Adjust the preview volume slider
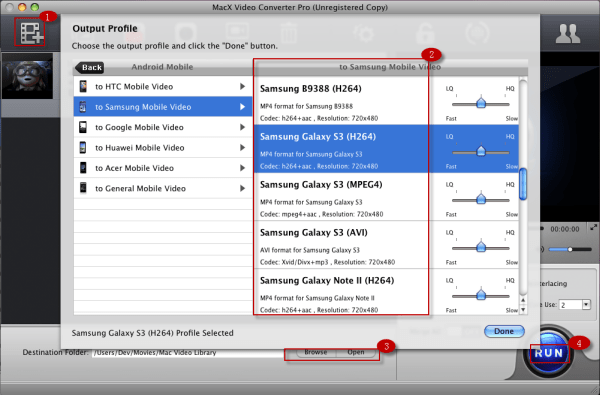Screen dimensions: 600x395 (570, 249)
